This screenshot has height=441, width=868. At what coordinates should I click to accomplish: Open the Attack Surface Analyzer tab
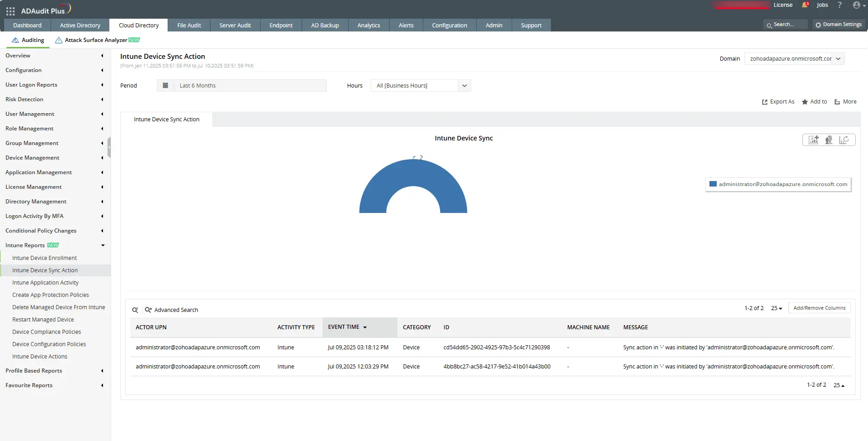pyautogui.click(x=97, y=40)
